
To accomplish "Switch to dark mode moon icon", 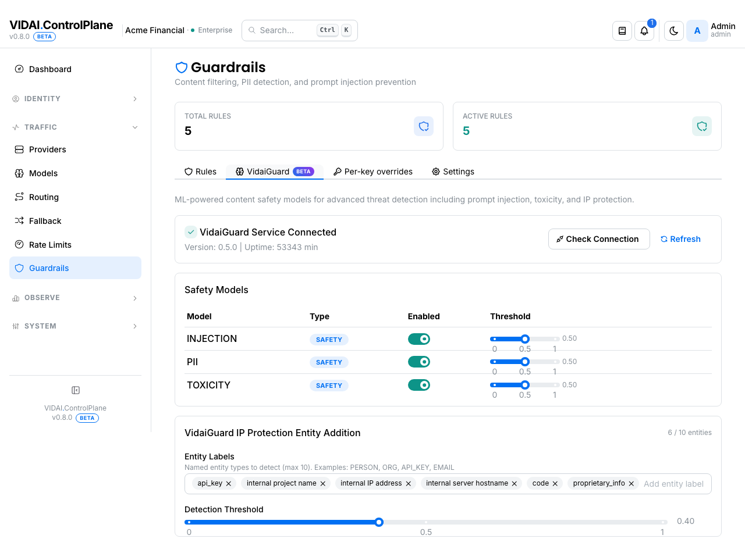I will [674, 31].
